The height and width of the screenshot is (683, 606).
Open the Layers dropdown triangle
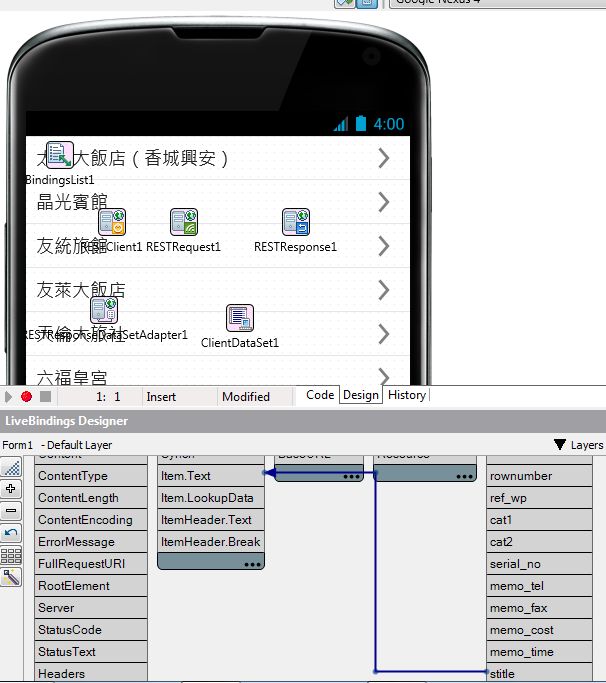[x=560, y=444]
